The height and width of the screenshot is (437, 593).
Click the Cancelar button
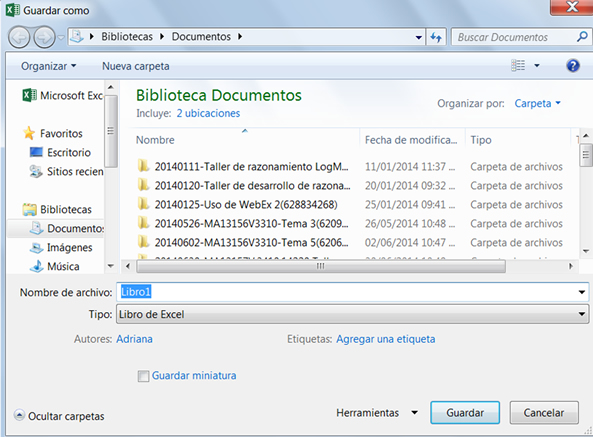click(544, 412)
